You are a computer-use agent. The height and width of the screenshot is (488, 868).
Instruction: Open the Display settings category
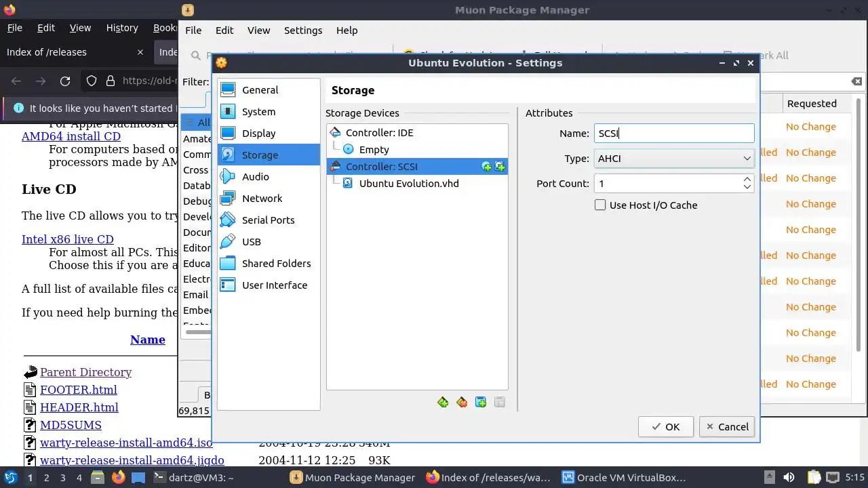click(x=269, y=134)
